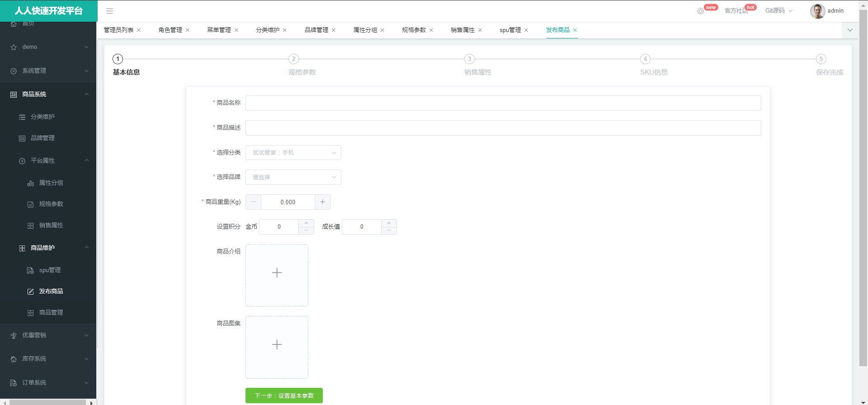This screenshot has width=868, height=405.
Task: Decrease 成长值 with down arrow
Action: tap(389, 231)
